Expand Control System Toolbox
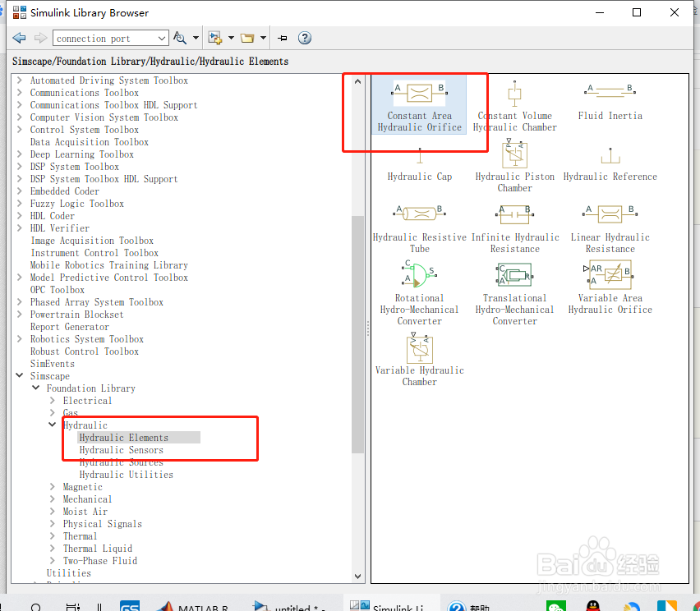 (19, 130)
